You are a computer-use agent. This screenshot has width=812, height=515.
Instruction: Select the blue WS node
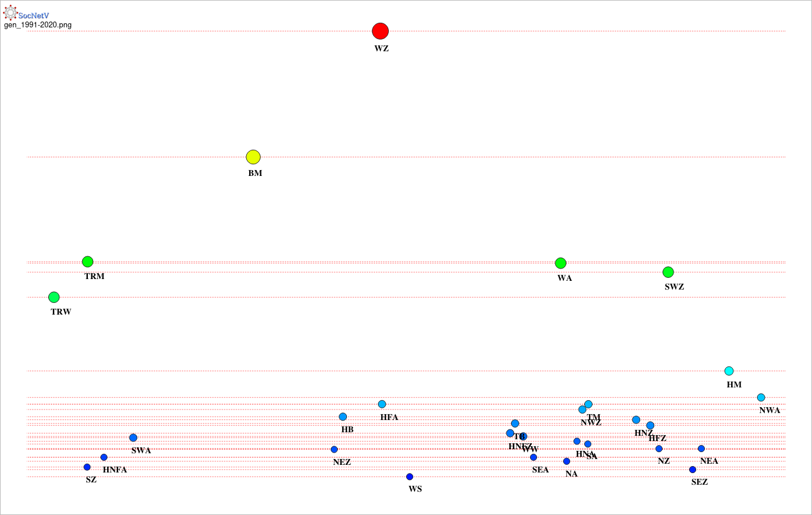(x=410, y=477)
